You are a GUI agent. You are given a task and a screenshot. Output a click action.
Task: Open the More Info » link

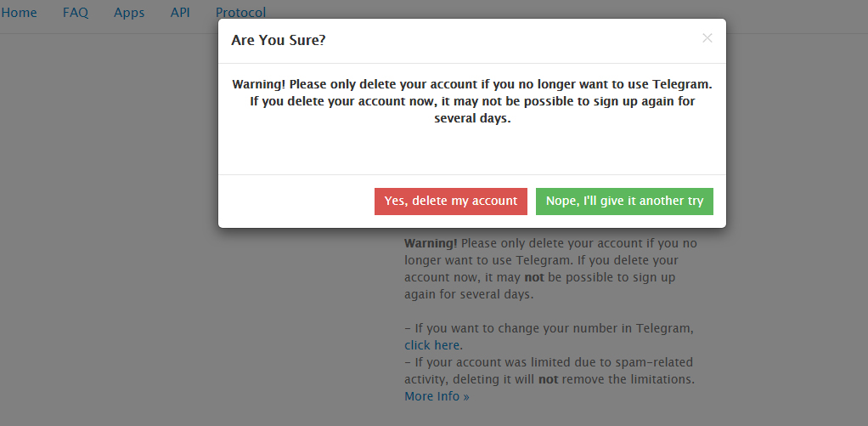(437, 396)
